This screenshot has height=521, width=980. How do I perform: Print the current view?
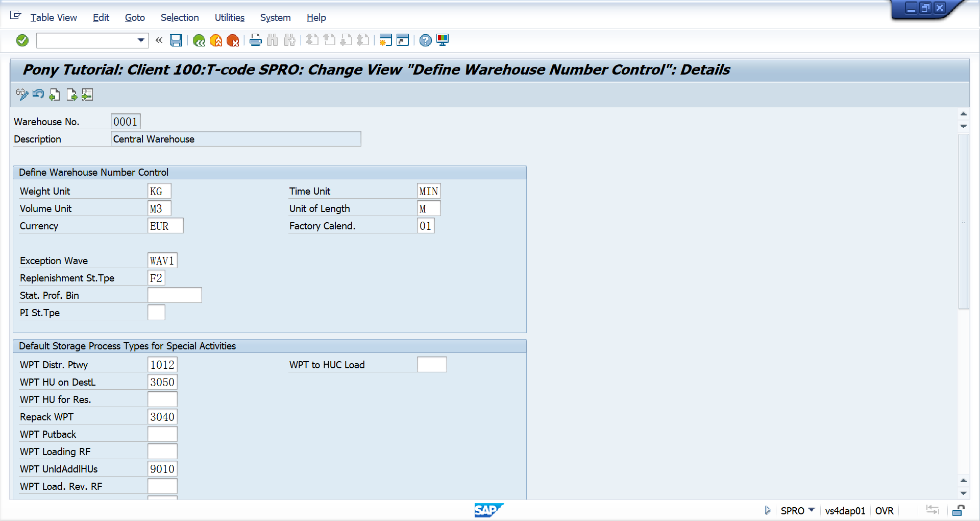pyautogui.click(x=255, y=40)
